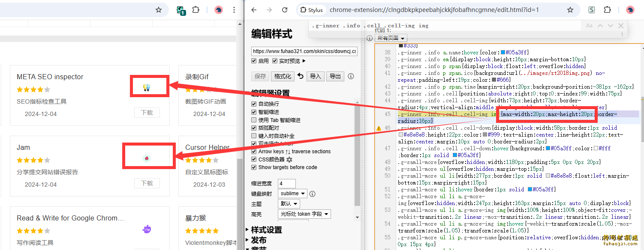Click 下载 button for META SEO inspector
The height and width of the screenshot is (250, 644).
(x=147, y=113)
